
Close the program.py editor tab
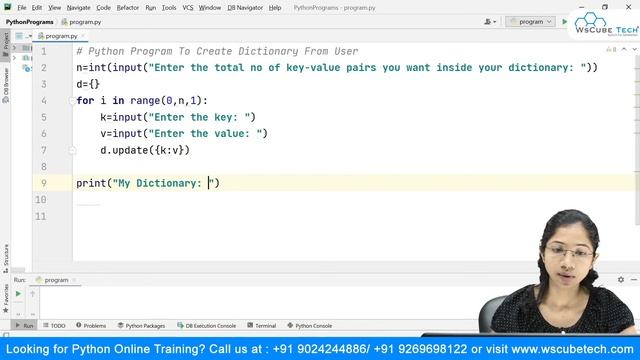pyautogui.click(x=83, y=36)
